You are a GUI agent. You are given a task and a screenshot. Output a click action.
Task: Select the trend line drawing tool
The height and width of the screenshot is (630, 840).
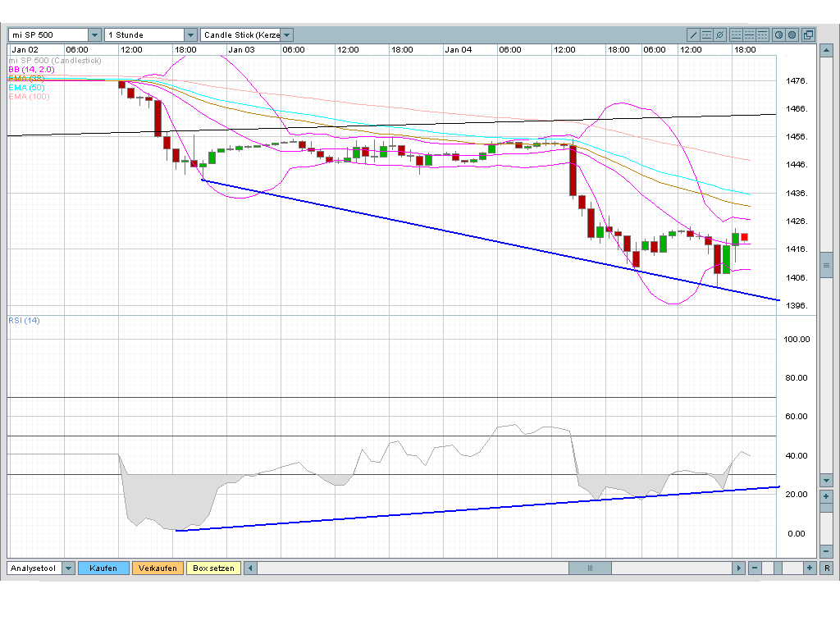pyautogui.click(x=693, y=34)
